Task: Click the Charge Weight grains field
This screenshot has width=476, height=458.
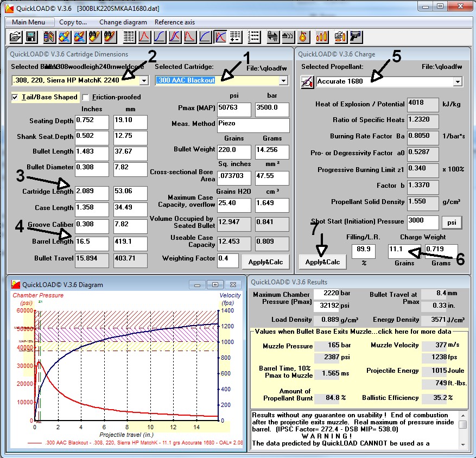Action: (x=404, y=251)
